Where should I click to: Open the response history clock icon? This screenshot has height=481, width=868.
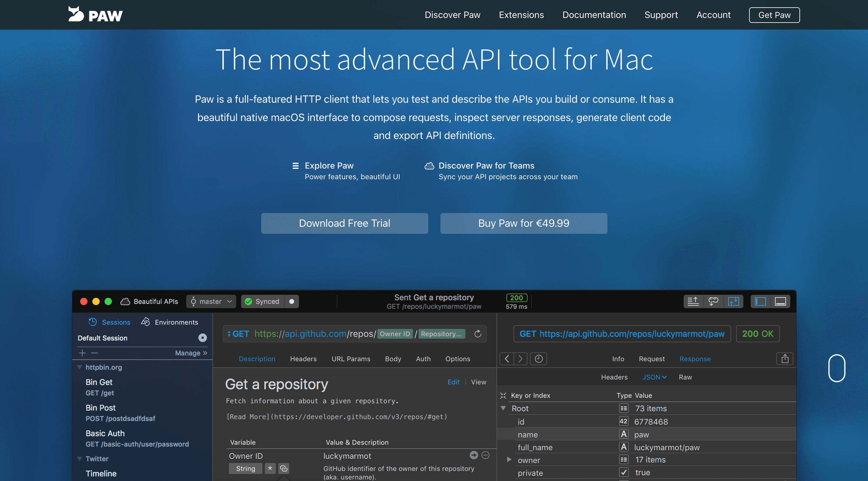[539, 359]
